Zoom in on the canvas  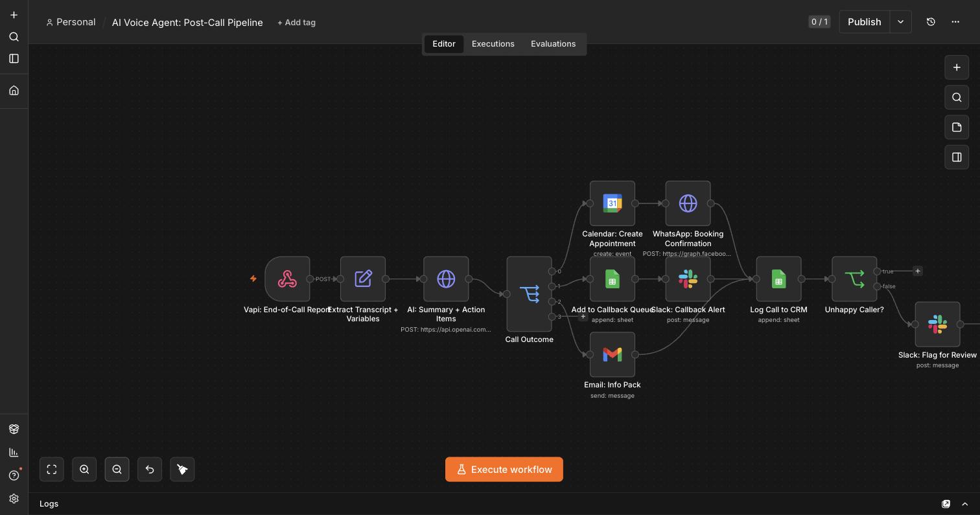[84, 469]
